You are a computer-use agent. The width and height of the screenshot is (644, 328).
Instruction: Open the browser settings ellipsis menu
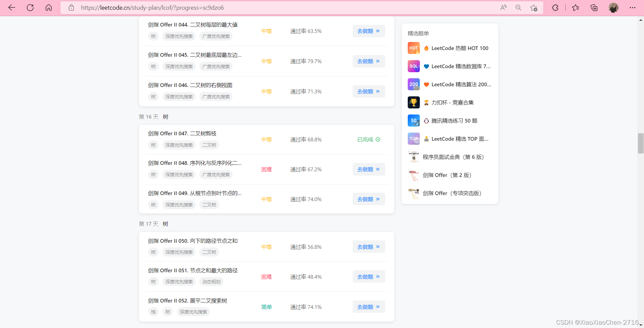[x=633, y=7]
